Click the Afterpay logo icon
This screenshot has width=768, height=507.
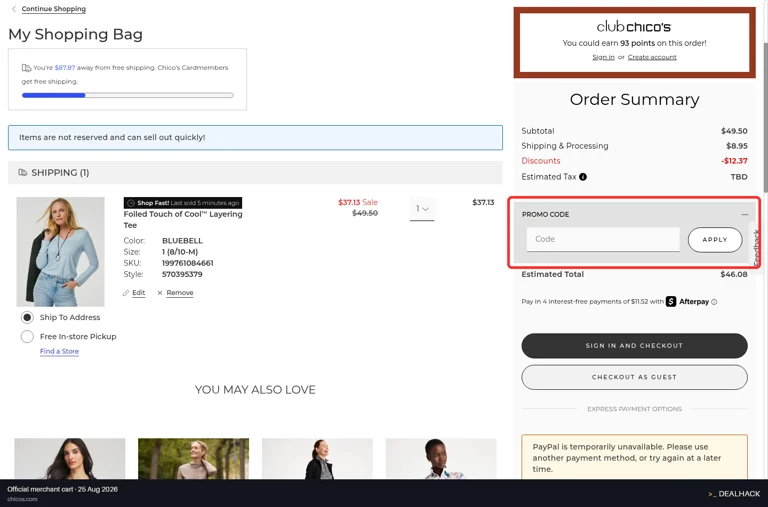tap(671, 301)
